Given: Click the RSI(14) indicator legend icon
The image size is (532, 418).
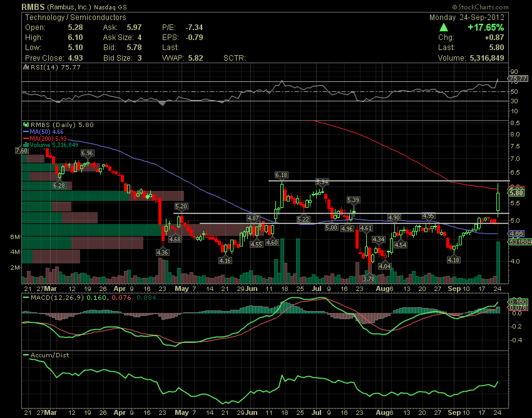Looking at the screenshot, I should pos(26,67).
